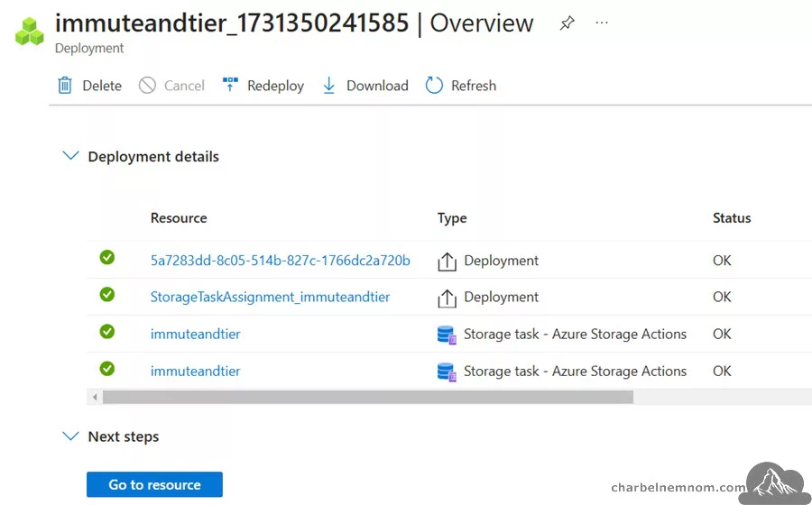
Task: Click the OK status in 5a7283dd row
Action: (722, 261)
